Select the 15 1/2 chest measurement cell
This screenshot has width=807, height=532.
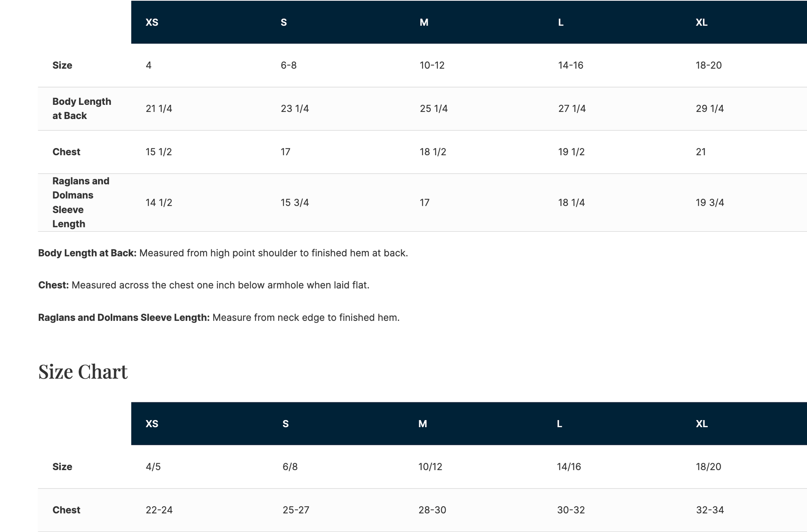(x=159, y=152)
